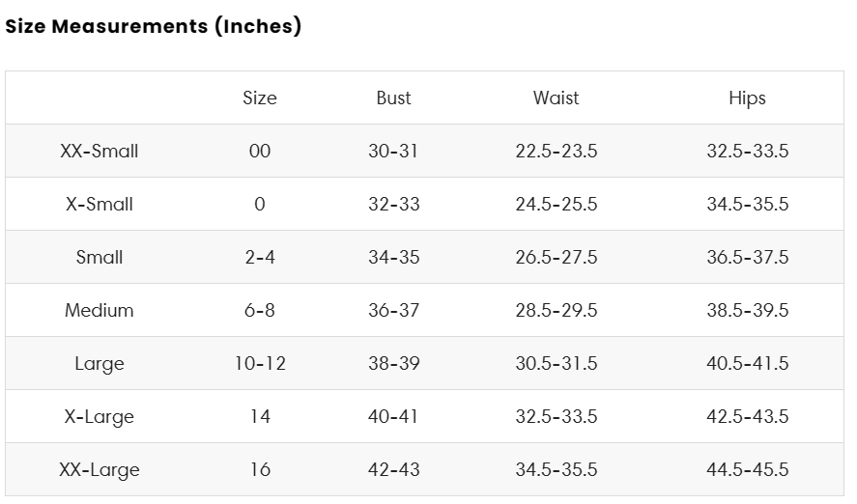Click the Medium row label
The width and height of the screenshot is (857, 504).
pyautogui.click(x=99, y=310)
